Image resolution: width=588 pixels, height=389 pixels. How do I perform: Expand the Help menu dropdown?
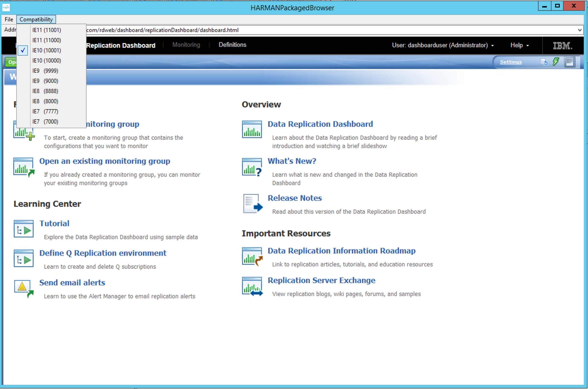519,45
